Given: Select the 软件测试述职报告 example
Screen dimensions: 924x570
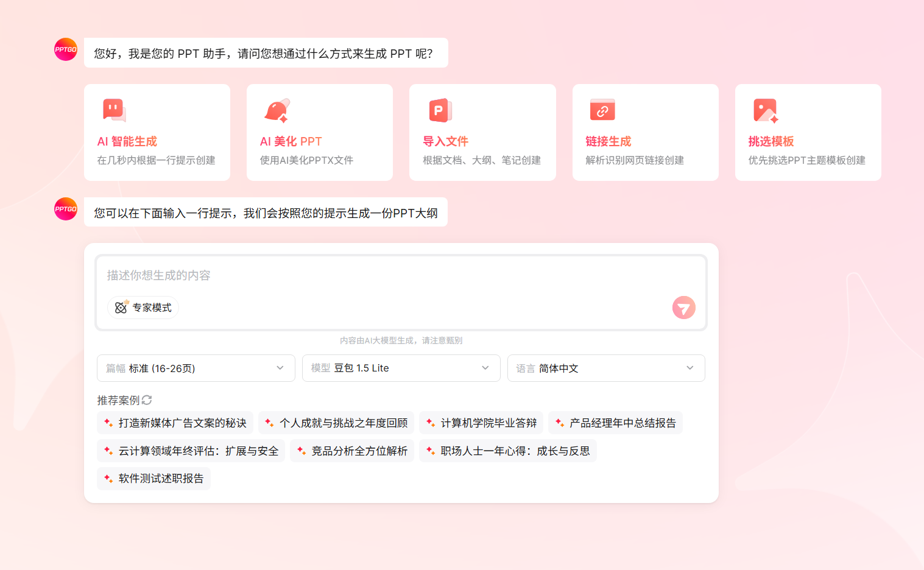Looking at the screenshot, I should (153, 479).
